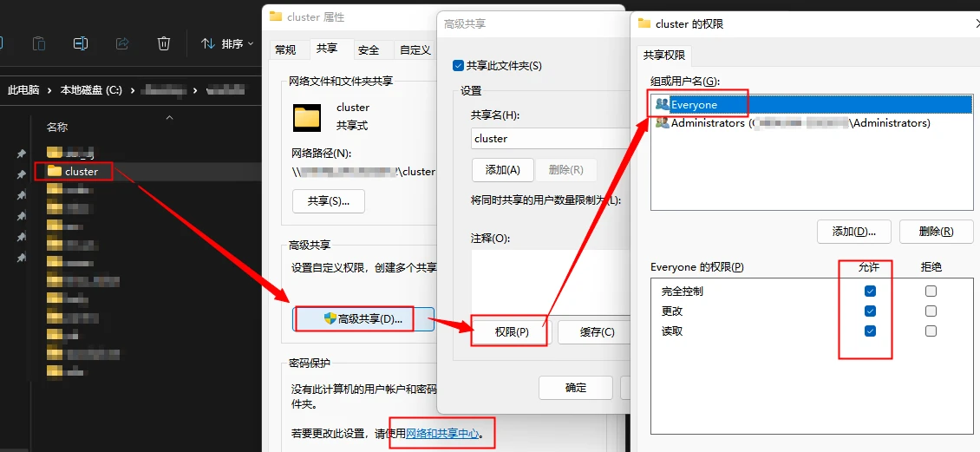Click the Administrators group icon
The height and width of the screenshot is (452, 980).
pos(662,123)
